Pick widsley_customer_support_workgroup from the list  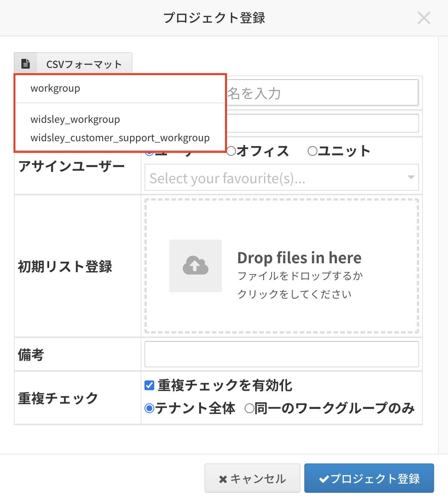coord(120,138)
